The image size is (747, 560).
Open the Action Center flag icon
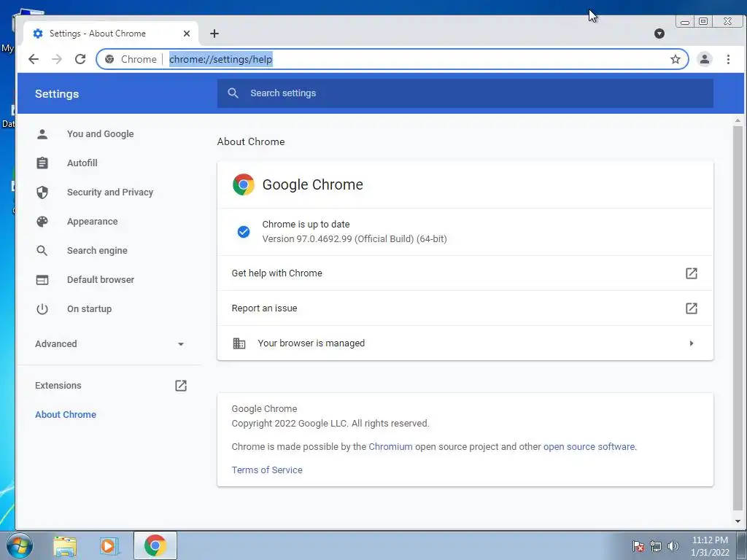click(638, 546)
